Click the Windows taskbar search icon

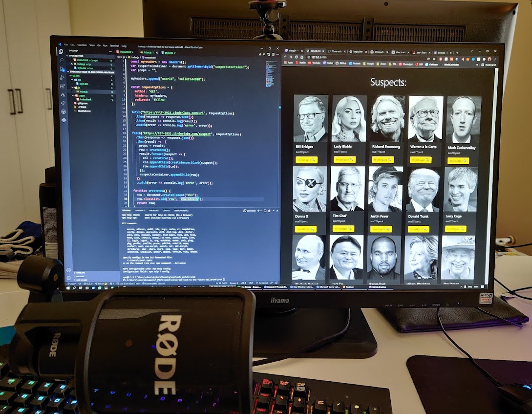pos(74,288)
